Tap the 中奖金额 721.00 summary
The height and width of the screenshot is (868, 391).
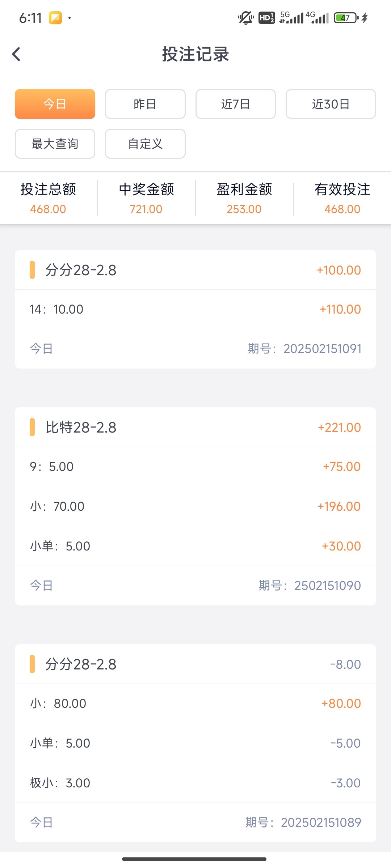146,198
